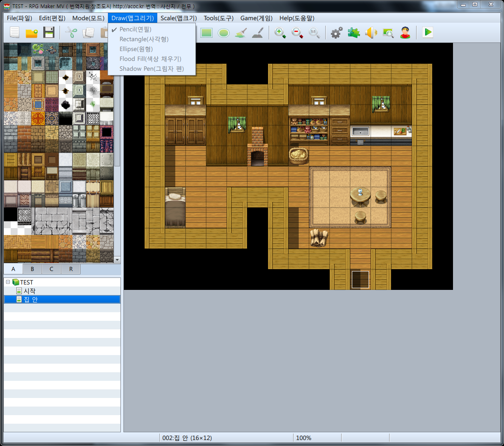Click the kitchen sink on the map
The width and height of the screenshot is (504, 446).
click(360, 132)
